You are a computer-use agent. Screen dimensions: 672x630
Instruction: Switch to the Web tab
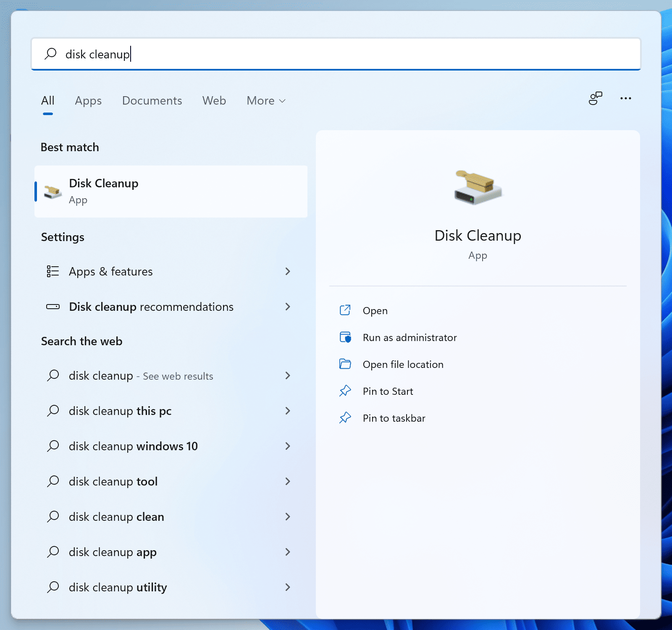pyautogui.click(x=214, y=101)
